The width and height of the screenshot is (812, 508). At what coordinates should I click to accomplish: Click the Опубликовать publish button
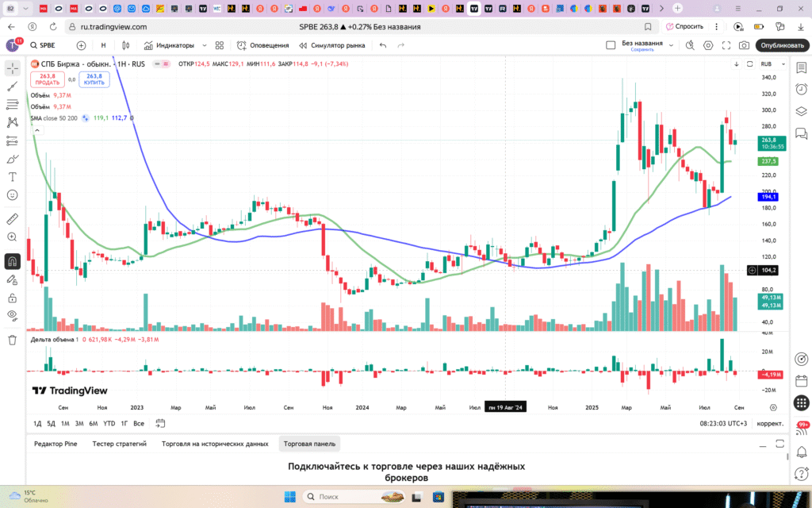coord(782,45)
